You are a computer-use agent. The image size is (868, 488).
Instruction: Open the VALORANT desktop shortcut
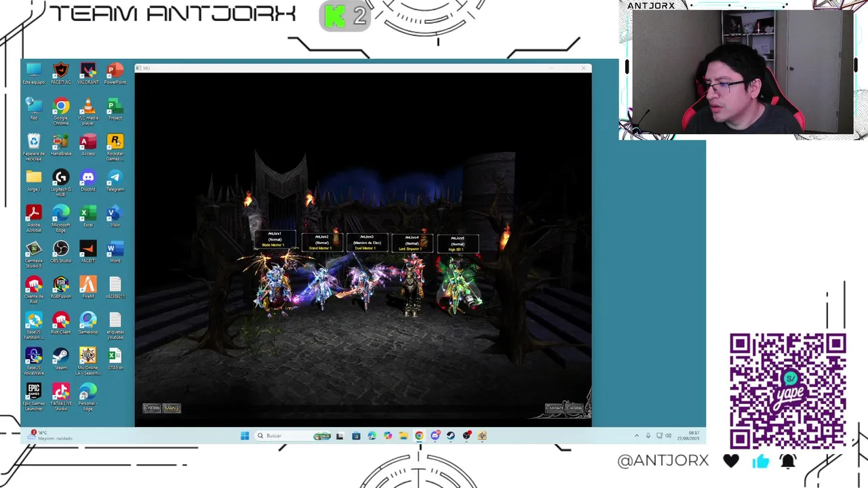point(88,73)
